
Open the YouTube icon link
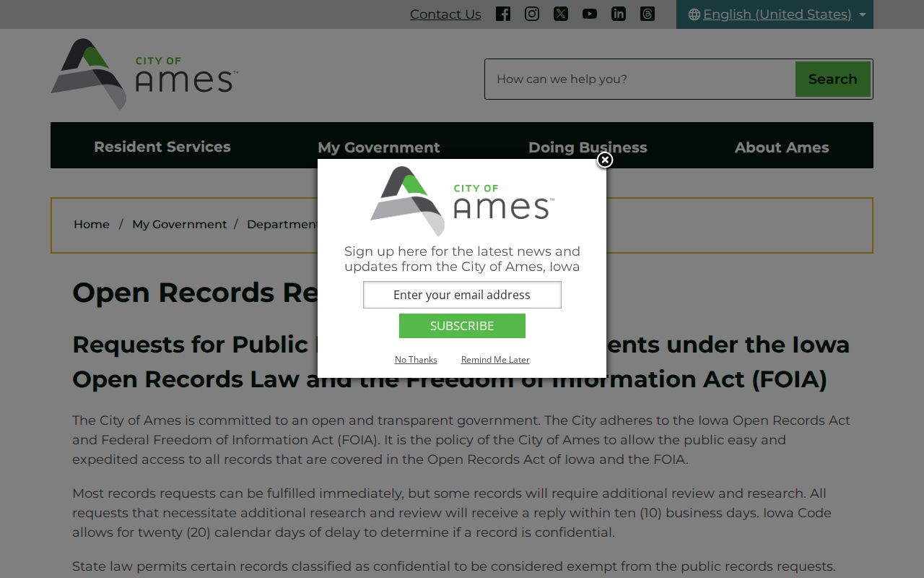[590, 14]
